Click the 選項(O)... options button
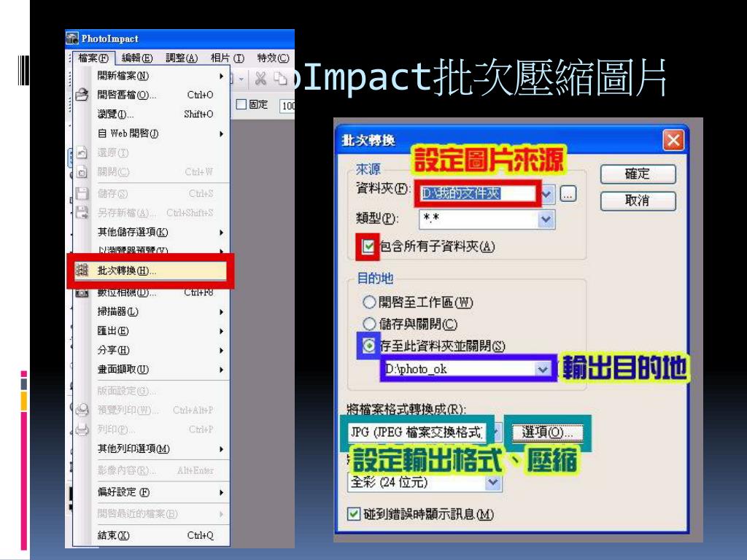The width and height of the screenshot is (747, 560). [547, 432]
